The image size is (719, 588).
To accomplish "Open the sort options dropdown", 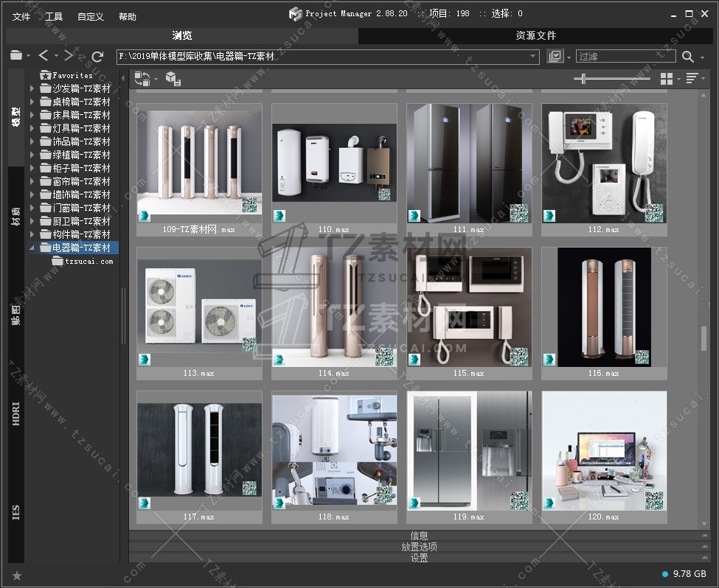I will pos(694,79).
